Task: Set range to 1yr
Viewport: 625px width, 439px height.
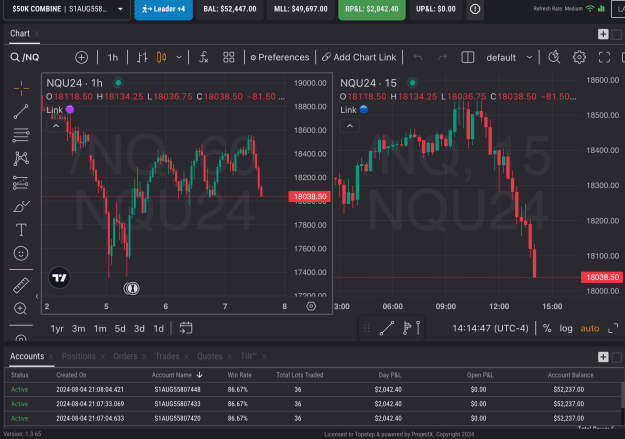Action: click(x=57, y=328)
